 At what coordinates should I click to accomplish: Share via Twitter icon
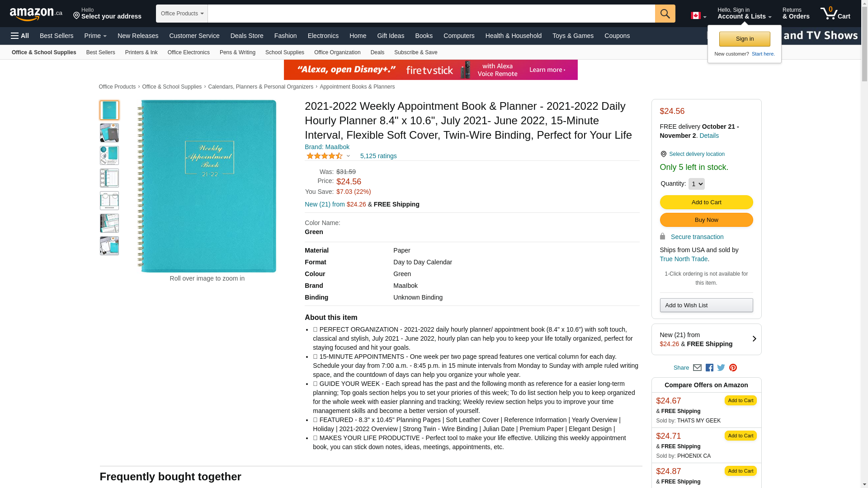coord(721,368)
